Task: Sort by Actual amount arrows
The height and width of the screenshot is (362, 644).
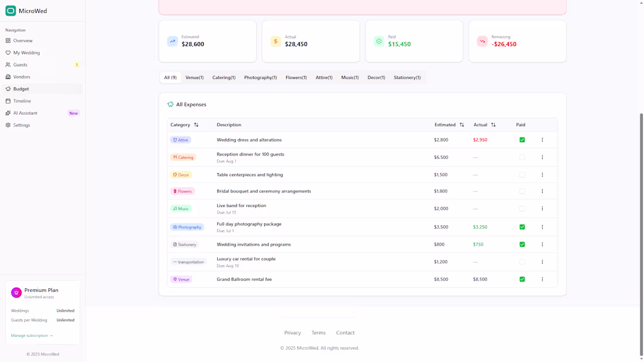Action: 494,125
